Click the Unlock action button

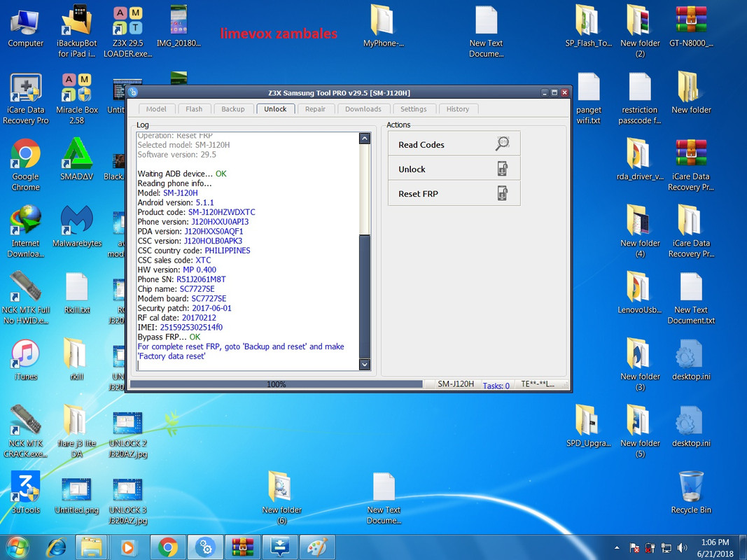454,169
